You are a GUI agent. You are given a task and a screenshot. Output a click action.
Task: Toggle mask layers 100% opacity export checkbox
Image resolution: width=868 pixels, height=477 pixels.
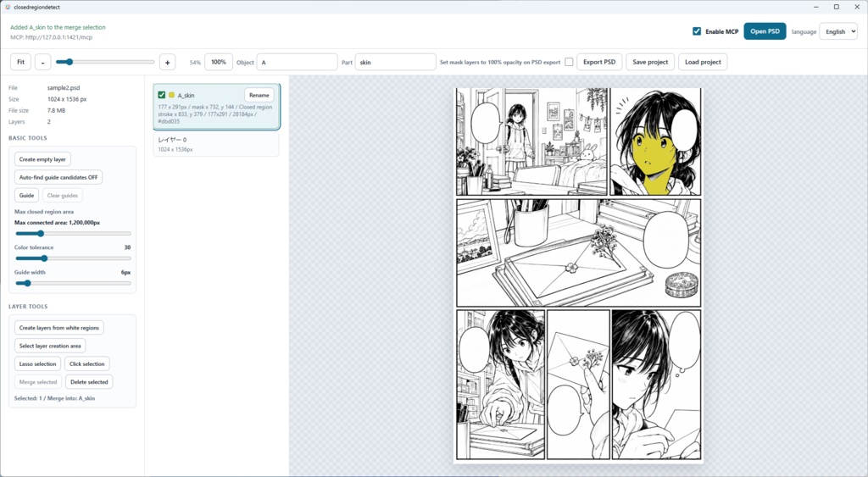point(569,62)
